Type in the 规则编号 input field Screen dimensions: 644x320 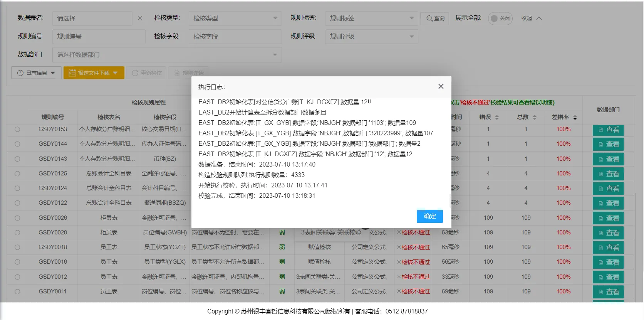point(99,36)
